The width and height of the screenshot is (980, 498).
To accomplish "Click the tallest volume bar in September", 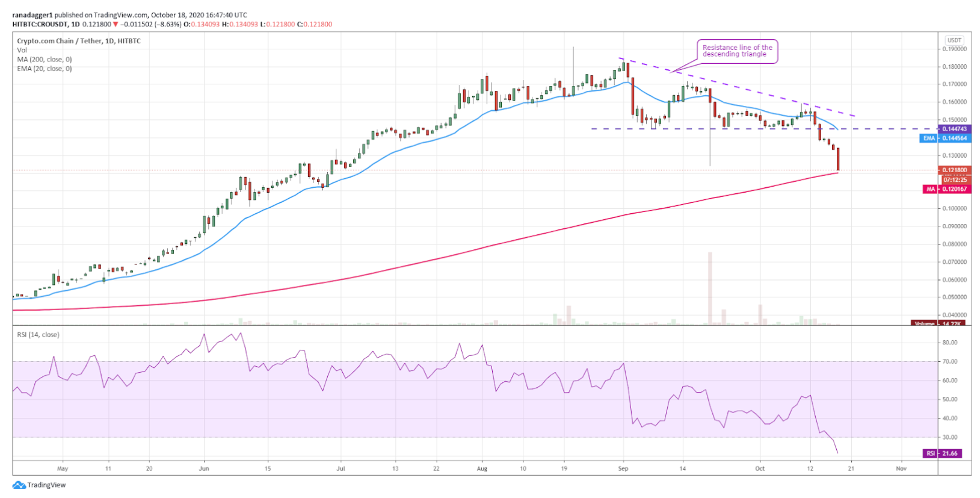I will tap(710, 288).
